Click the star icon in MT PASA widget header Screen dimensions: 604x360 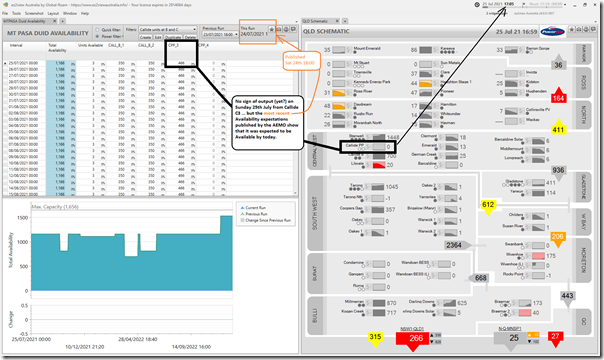point(272,29)
